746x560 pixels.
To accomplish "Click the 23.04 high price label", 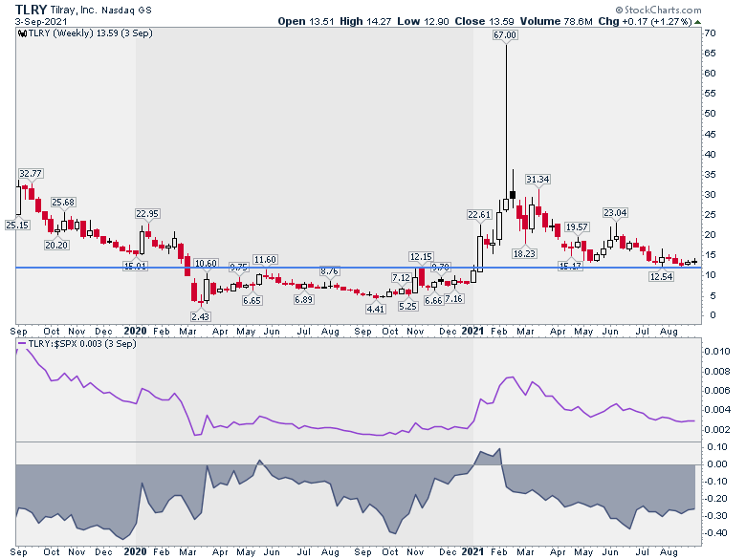I will pyautogui.click(x=615, y=212).
